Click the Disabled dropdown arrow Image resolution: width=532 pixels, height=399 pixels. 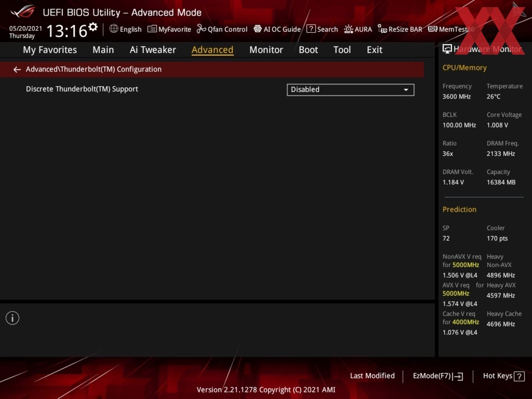406,90
